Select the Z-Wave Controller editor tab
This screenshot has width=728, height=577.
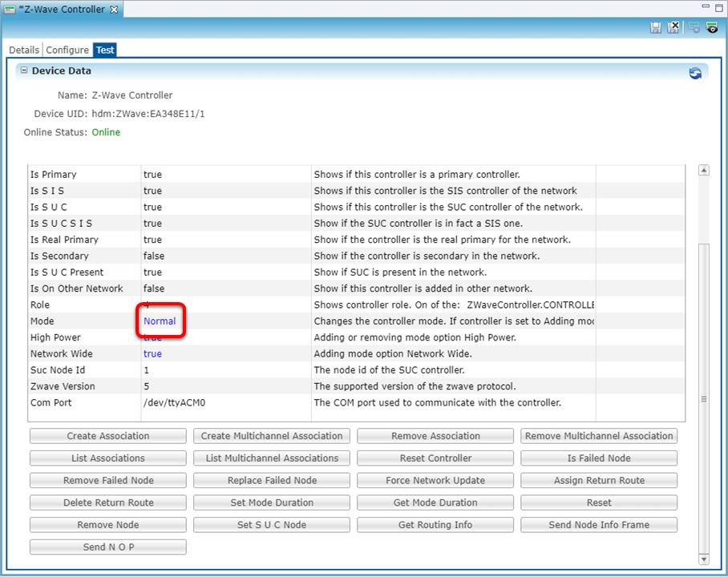(62, 10)
